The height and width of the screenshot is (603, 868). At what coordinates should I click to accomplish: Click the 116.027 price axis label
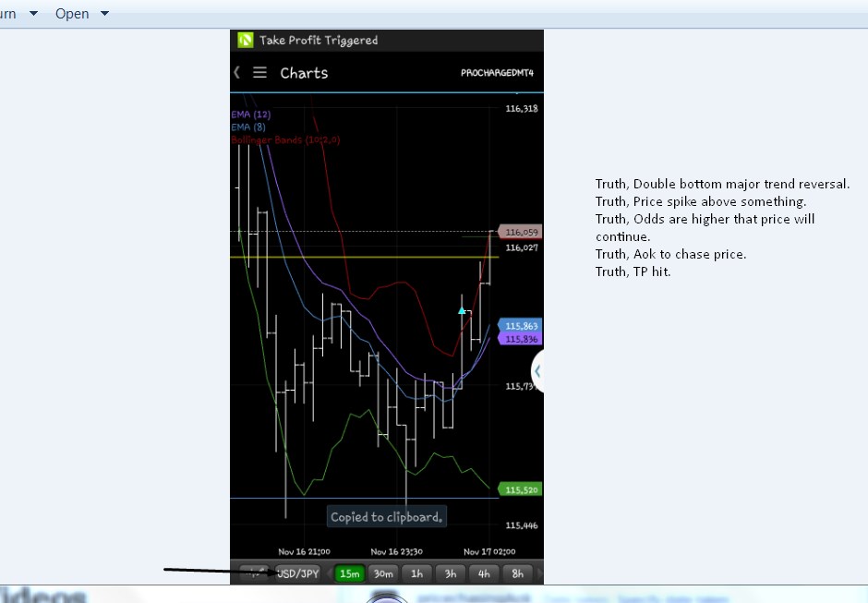coord(522,247)
